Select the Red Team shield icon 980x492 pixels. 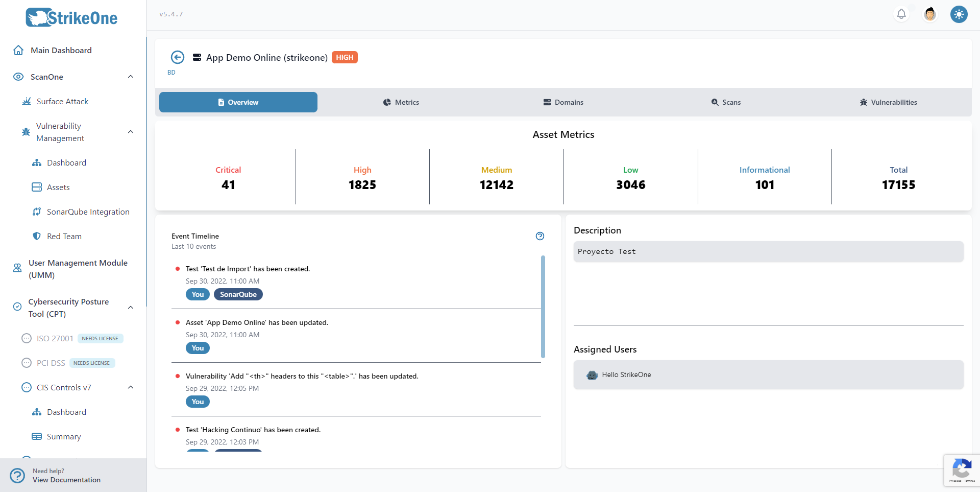pos(36,236)
